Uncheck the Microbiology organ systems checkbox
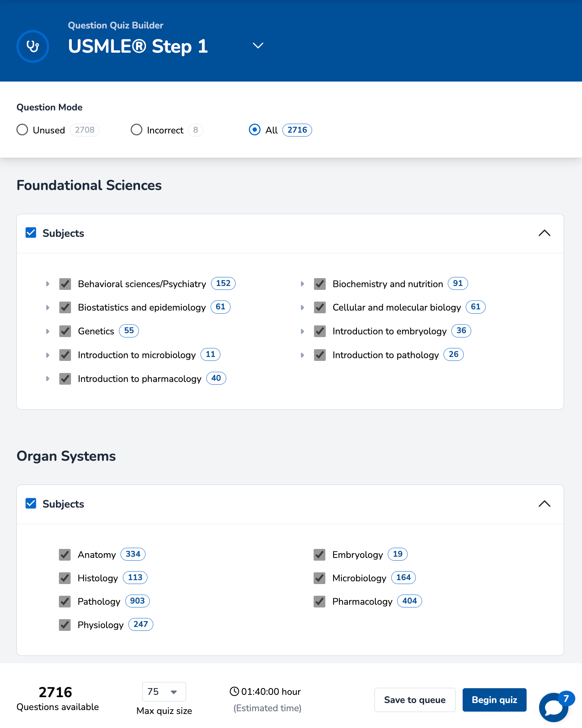The image size is (582, 728). pos(319,578)
